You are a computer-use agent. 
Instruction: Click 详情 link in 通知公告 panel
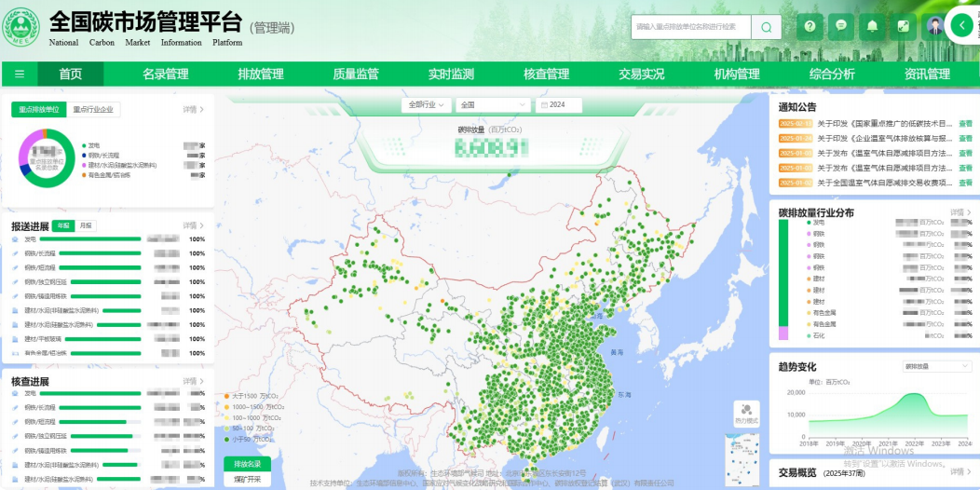(x=960, y=107)
